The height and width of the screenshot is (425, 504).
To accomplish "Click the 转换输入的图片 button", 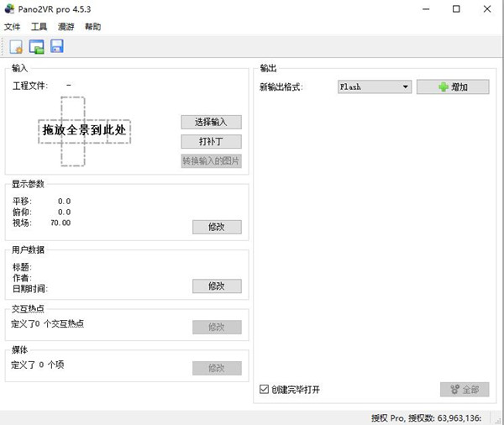I will click(211, 161).
